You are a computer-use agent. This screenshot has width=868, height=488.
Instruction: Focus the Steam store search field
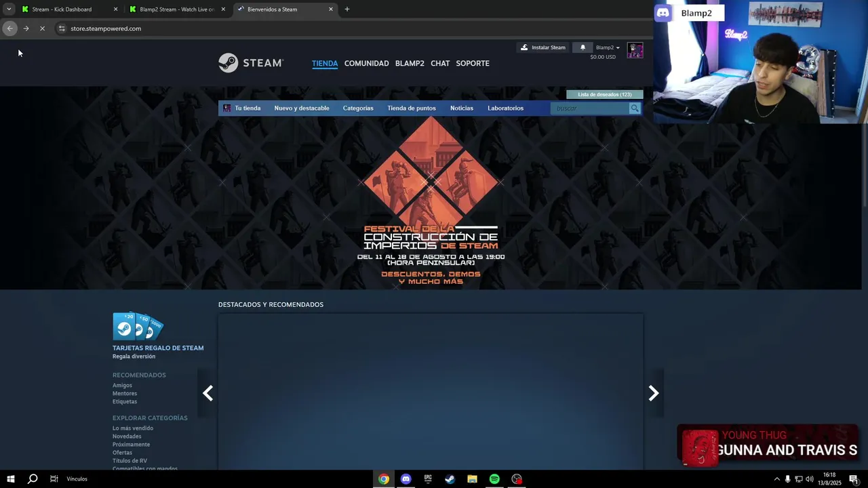coord(590,108)
